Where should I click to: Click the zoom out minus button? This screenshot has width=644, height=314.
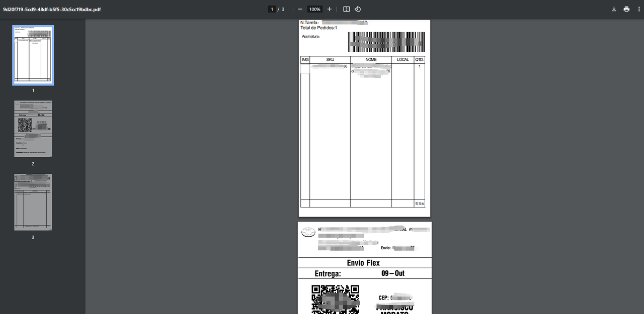click(300, 9)
